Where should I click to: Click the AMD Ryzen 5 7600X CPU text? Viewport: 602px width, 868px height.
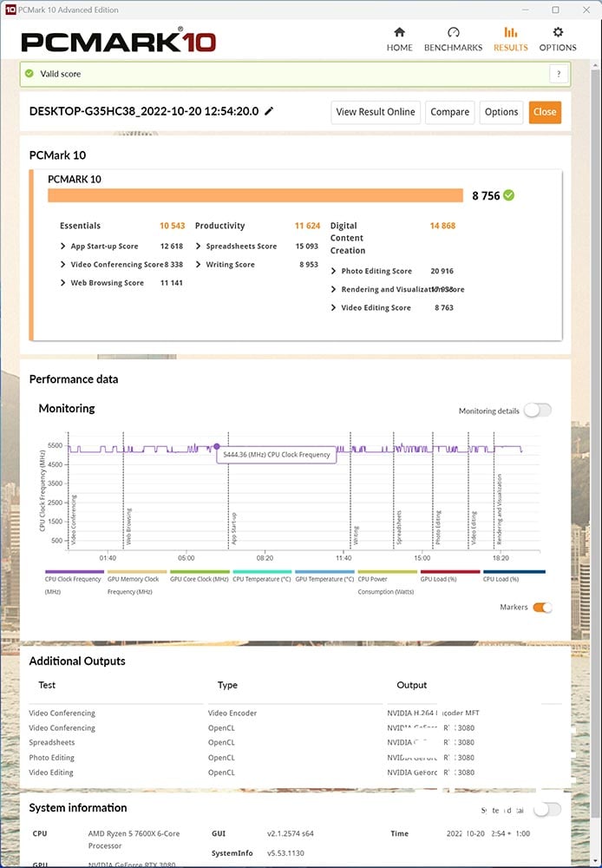134,839
